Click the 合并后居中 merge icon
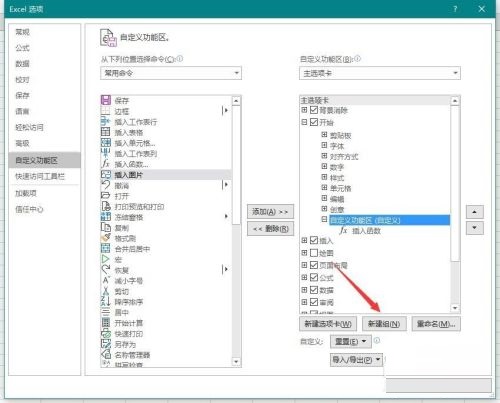 [106, 249]
